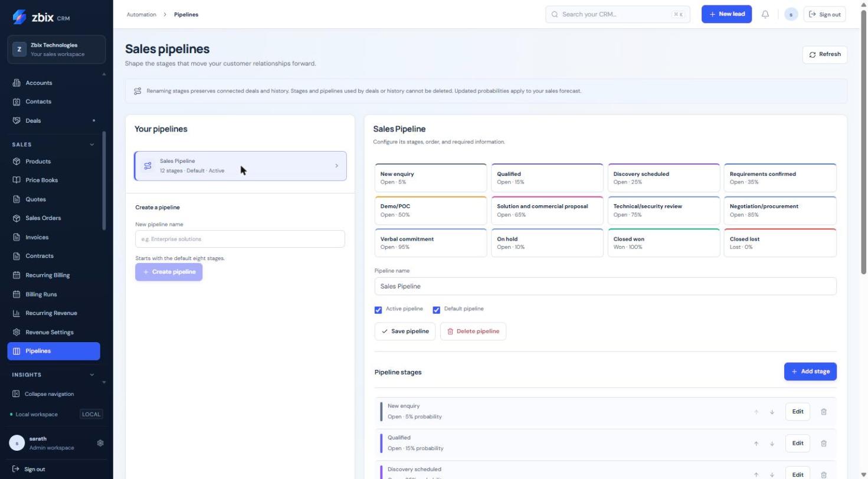Focus the Search your CRM field

point(618,14)
